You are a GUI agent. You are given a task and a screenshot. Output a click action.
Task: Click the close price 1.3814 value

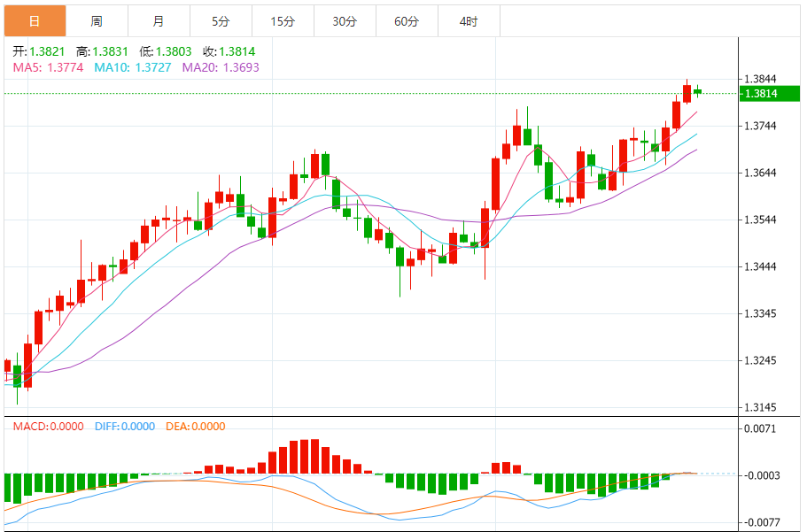click(237, 51)
